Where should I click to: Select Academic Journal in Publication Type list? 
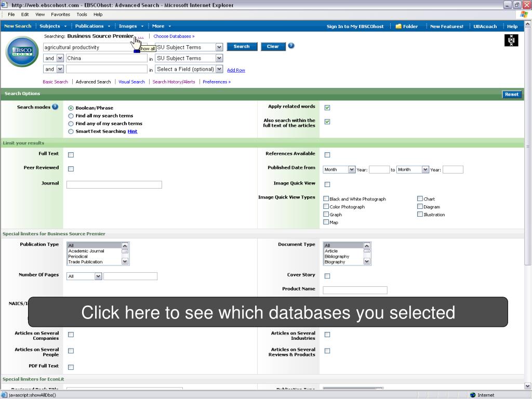click(86, 251)
